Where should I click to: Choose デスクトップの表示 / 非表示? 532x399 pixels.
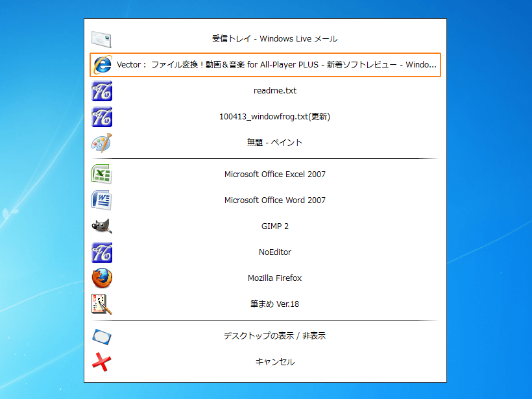click(x=265, y=336)
